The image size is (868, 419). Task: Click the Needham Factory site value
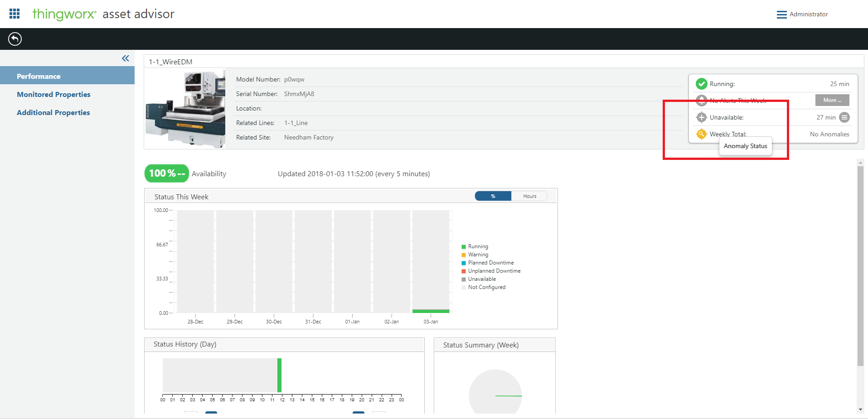pyautogui.click(x=309, y=137)
